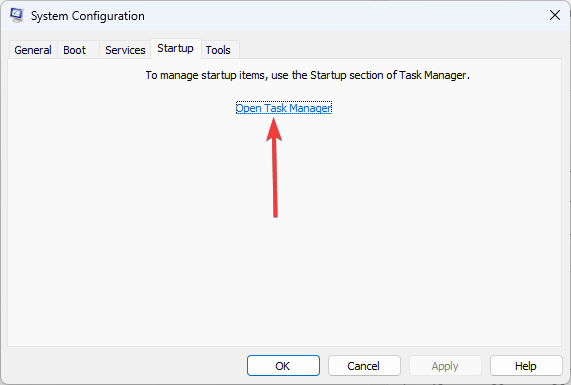Screen dimensions: 571x385
Task: Open the Boot tab
Action: (x=75, y=50)
